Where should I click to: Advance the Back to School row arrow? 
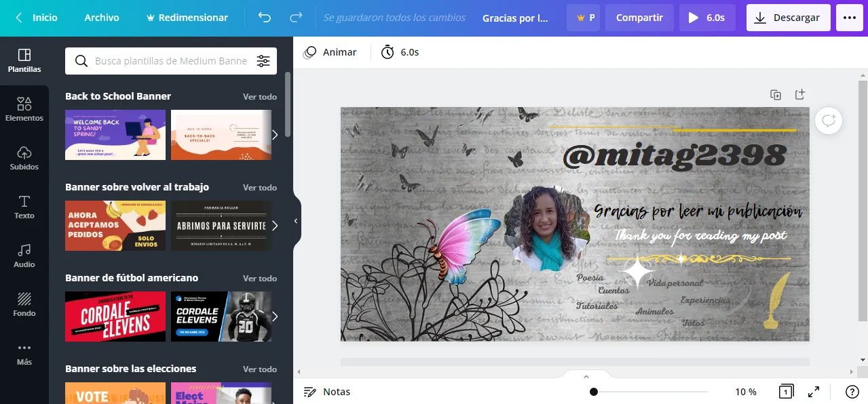[275, 135]
